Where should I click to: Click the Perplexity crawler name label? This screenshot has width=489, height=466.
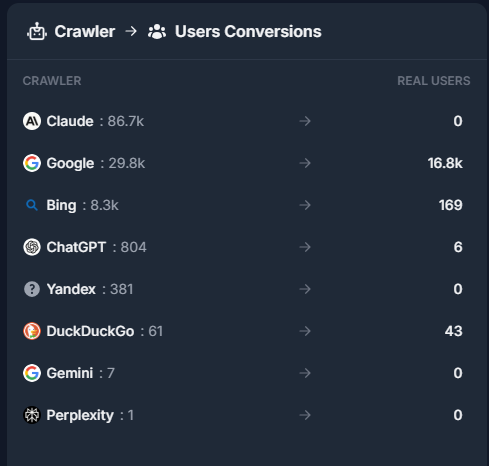80,415
